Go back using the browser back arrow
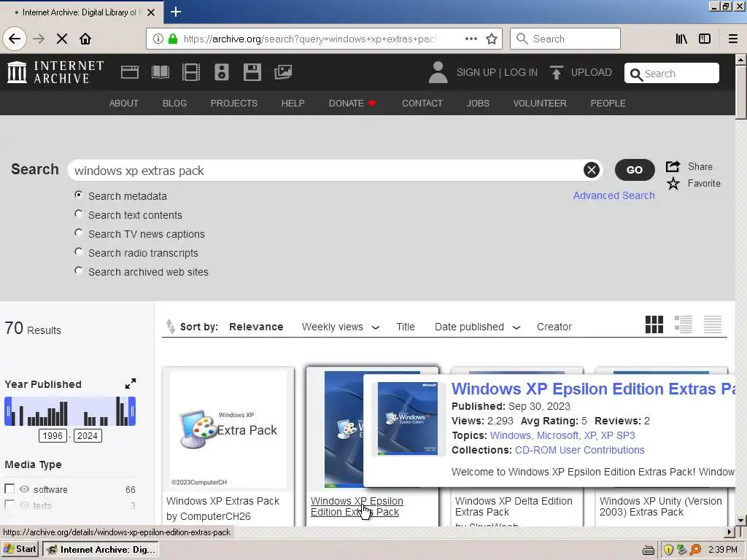747x560 pixels. [15, 39]
